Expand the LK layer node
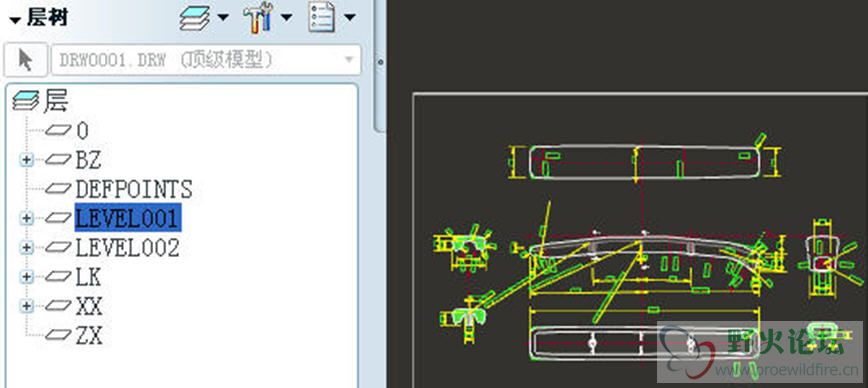This screenshot has height=388, width=868. (x=26, y=276)
